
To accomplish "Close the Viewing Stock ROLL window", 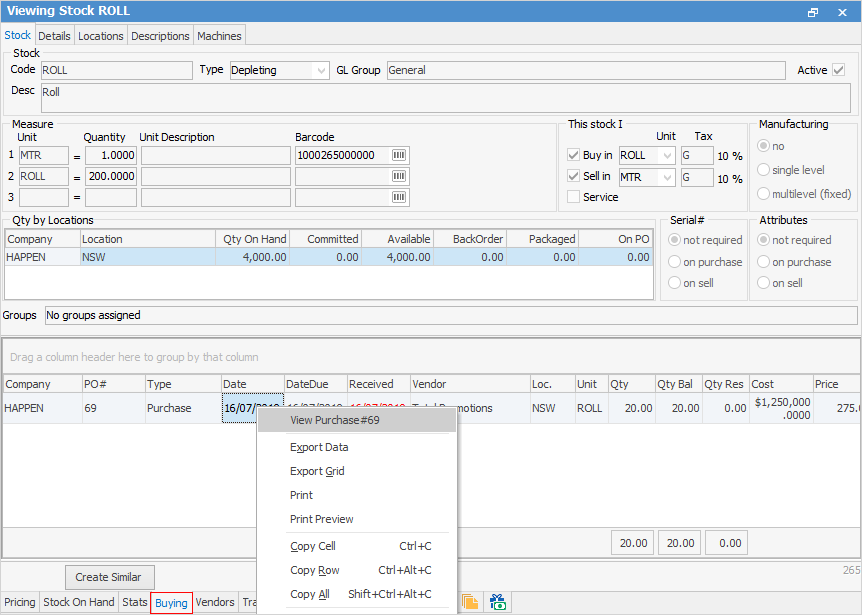I will [x=843, y=11].
